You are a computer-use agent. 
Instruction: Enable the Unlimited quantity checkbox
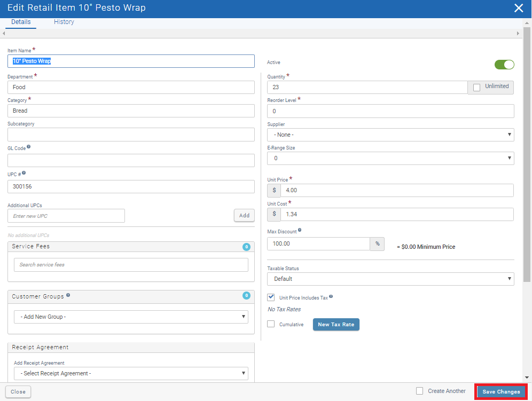[x=476, y=87]
